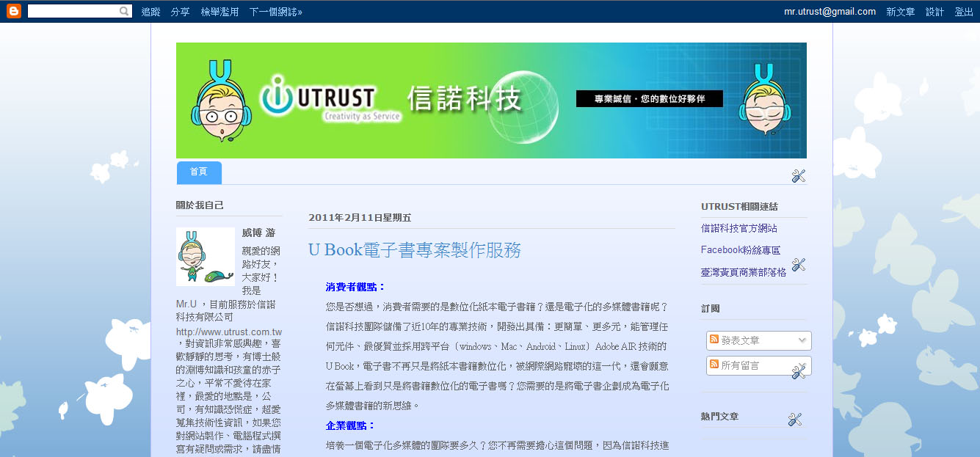Click 登出 to sign out

point(964,12)
